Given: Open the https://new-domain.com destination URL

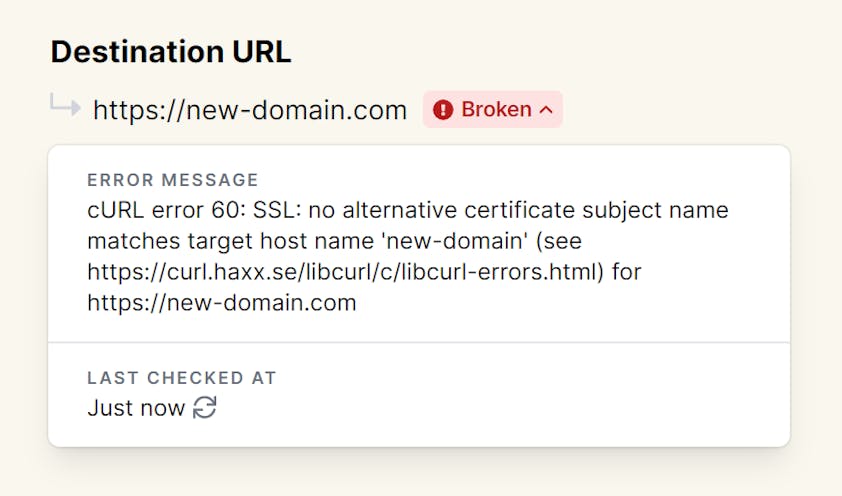Looking at the screenshot, I should pyautogui.click(x=250, y=110).
